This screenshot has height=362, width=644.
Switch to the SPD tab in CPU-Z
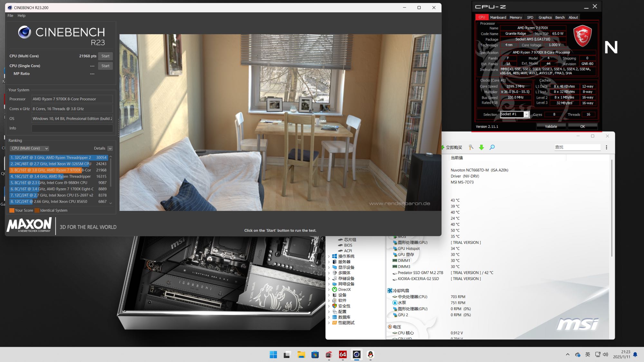pos(530,17)
